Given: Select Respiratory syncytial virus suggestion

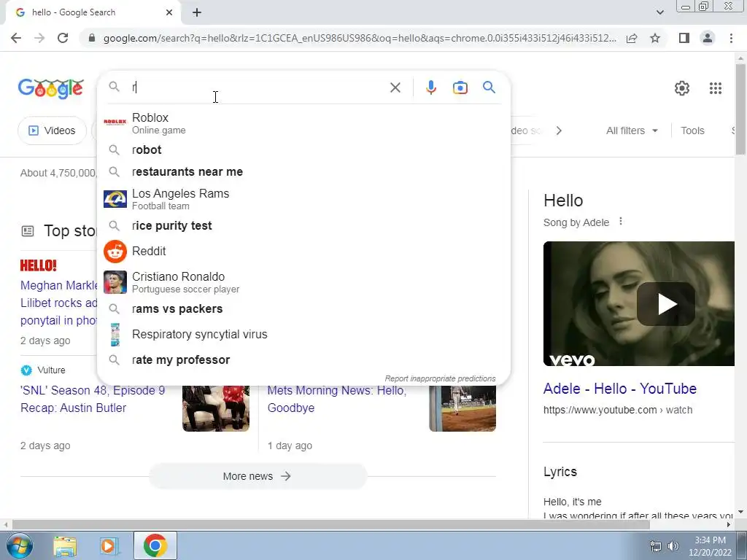Looking at the screenshot, I should (303, 334).
